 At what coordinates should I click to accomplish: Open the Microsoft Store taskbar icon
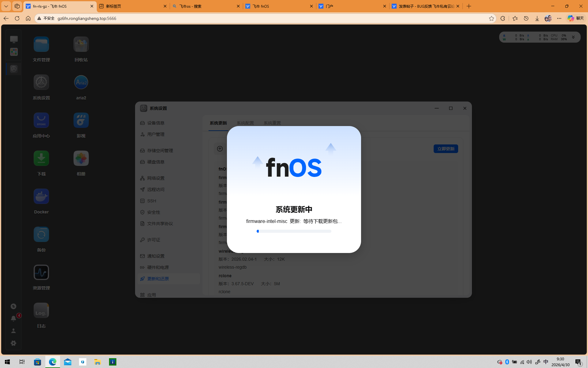[x=38, y=362]
